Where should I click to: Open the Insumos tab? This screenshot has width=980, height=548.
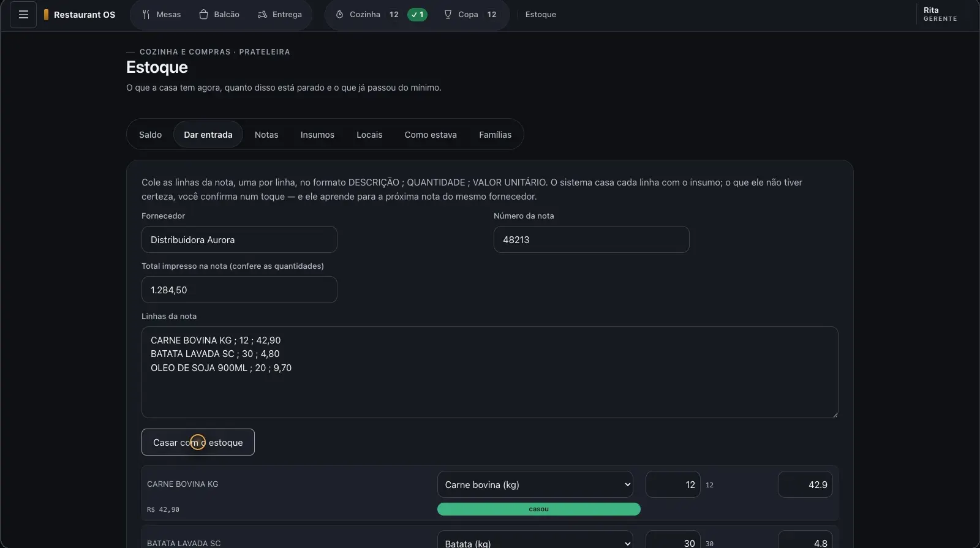pyautogui.click(x=317, y=135)
